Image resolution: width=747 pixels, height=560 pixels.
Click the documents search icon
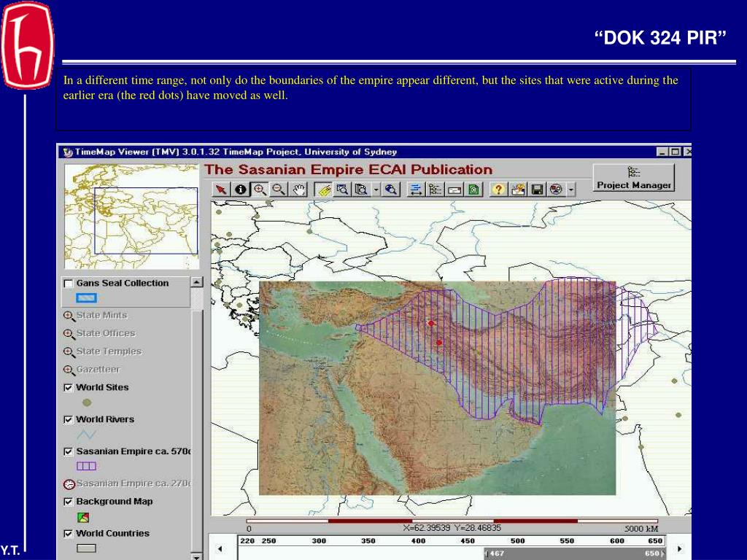pos(362,190)
